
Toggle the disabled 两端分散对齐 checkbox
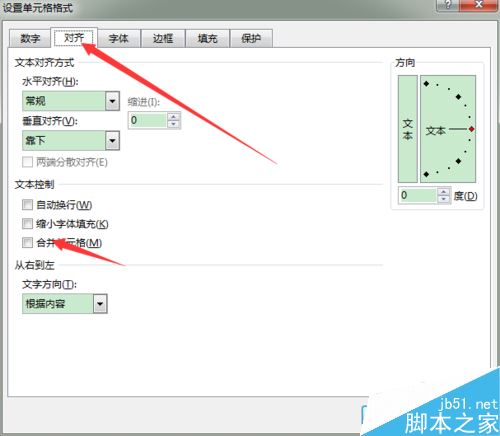coord(27,162)
